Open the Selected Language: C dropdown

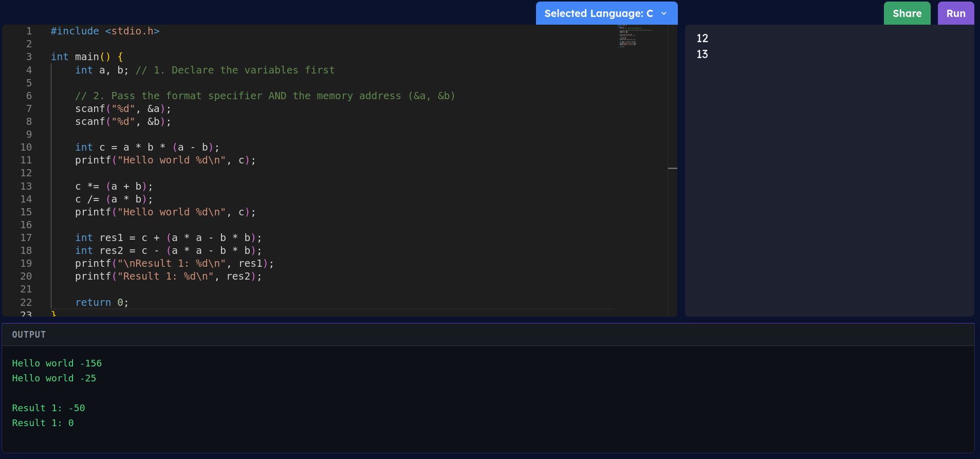pos(606,13)
